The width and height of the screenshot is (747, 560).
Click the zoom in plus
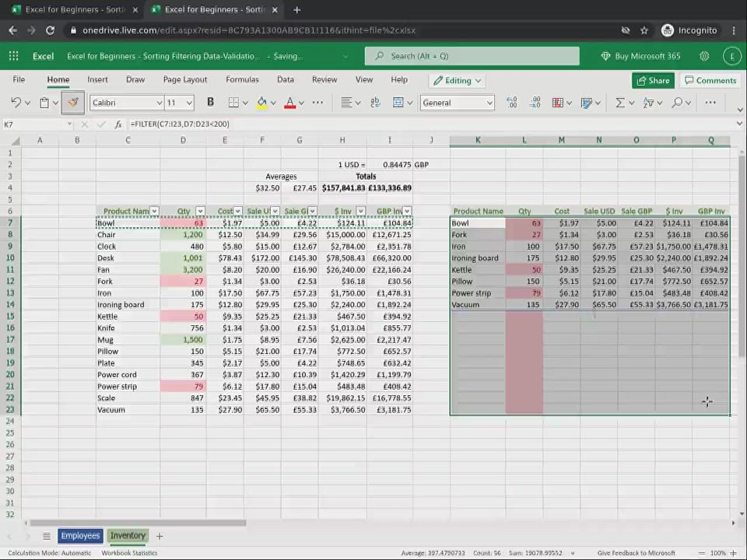[x=733, y=553]
